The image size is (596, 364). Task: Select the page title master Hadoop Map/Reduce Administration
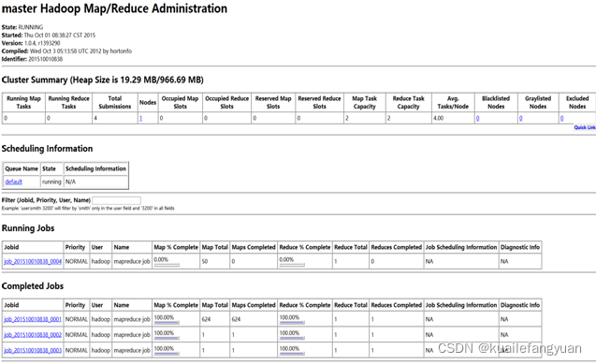click(114, 8)
